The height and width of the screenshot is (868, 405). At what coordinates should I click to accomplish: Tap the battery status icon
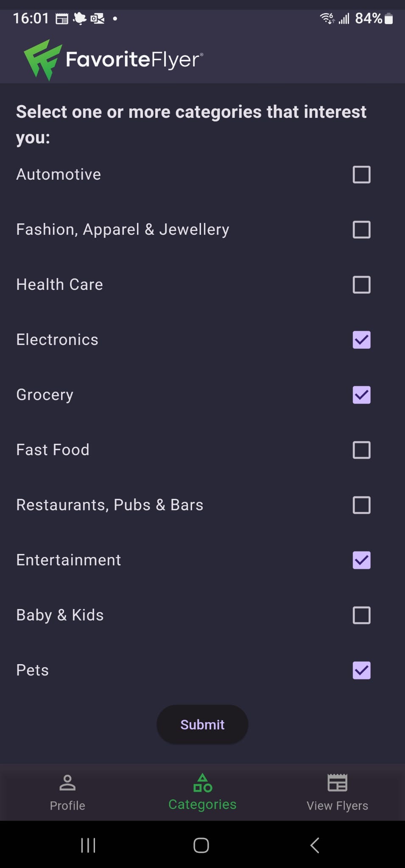point(388,19)
